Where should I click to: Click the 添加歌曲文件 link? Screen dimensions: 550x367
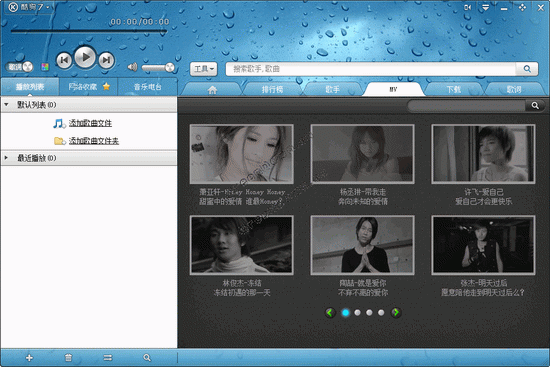click(90, 123)
